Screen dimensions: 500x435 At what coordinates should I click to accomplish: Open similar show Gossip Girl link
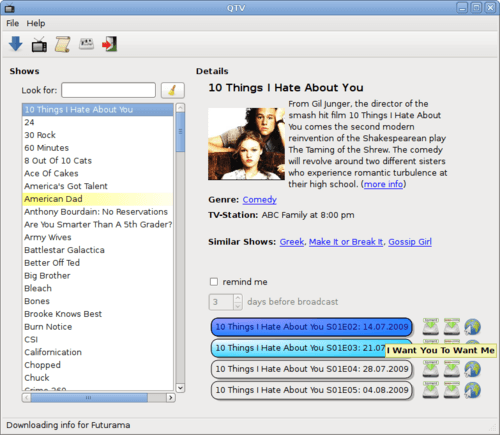coord(410,242)
